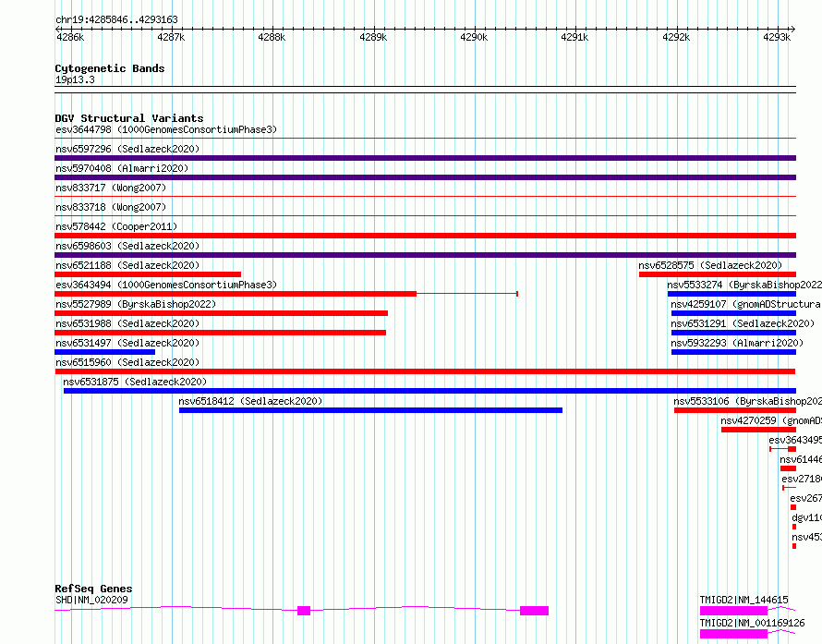Viewport: 822px width, 644px height.
Task: Click the red bar under nsv5527989
Action: point(222,313)
